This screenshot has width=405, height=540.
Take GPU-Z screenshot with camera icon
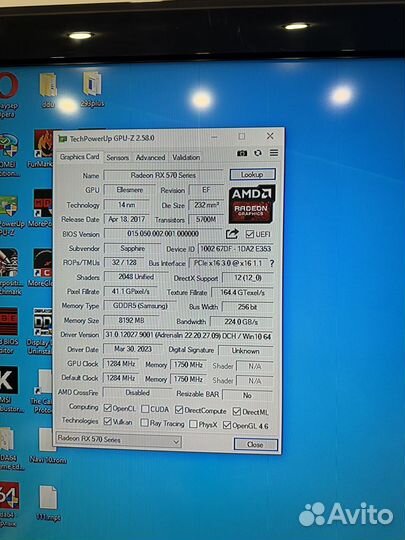(x=242, y=153)
